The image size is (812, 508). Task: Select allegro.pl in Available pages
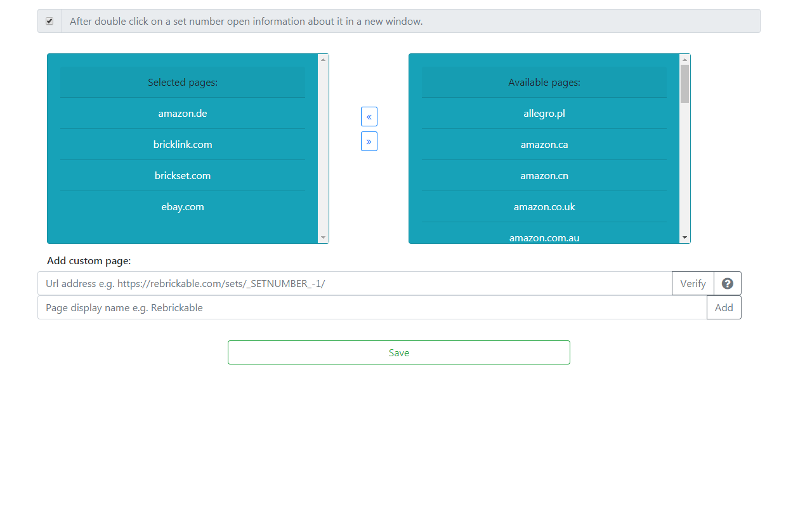[x=544, y=114]
